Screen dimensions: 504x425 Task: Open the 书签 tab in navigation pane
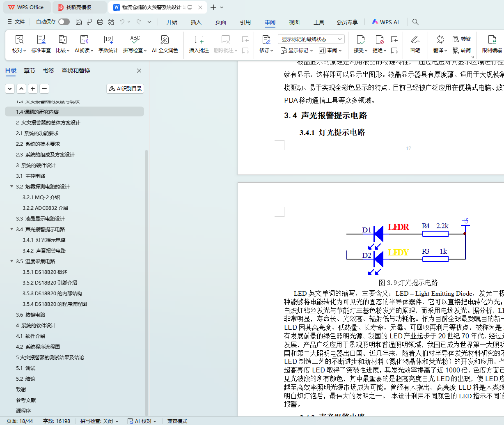click(48, 71)
